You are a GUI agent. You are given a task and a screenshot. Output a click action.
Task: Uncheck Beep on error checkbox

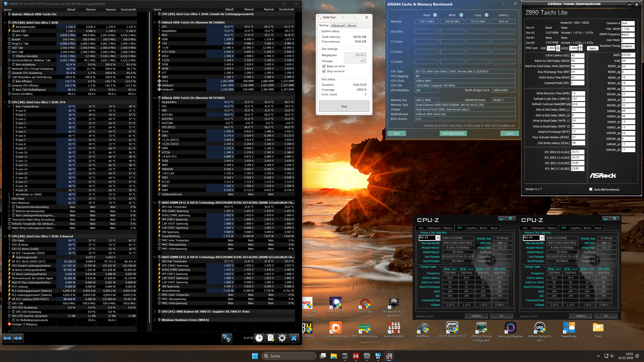tap(324, 66)
